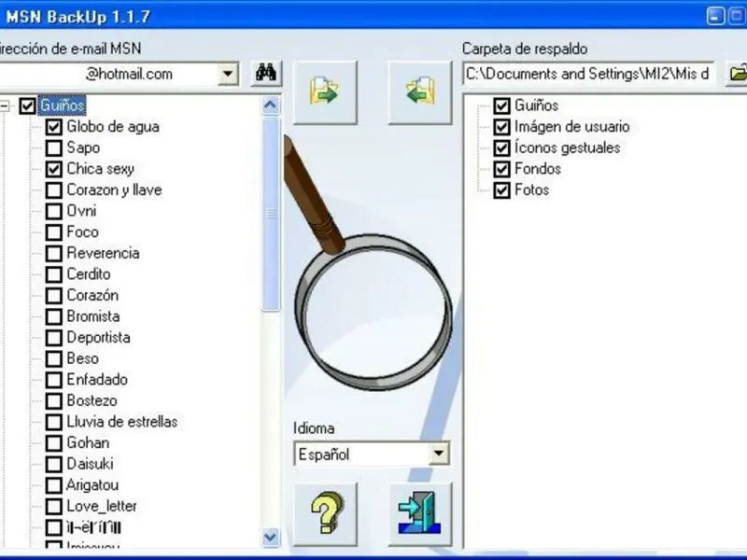Check the Cerdito checkbox
Image resolution: width=747 pixels, height=560 pixels.
pyautogui.click(x=54, y=274)
